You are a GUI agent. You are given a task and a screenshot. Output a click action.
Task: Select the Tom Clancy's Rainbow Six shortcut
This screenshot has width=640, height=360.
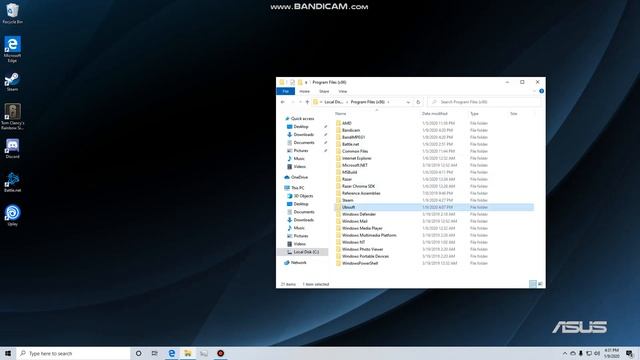click(x=12, y=117)
